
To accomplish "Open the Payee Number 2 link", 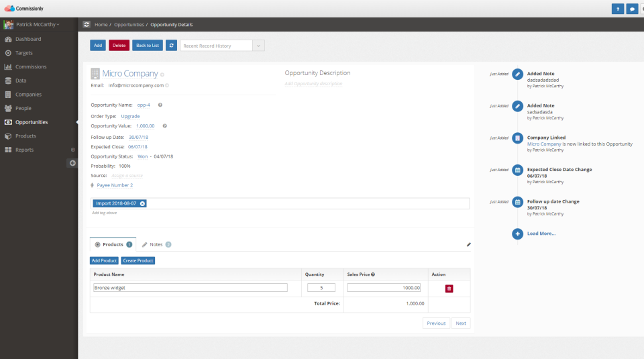I will [115, 185].
